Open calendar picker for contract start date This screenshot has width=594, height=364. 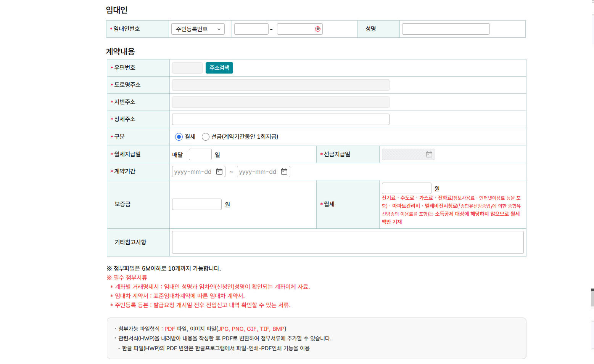219,172
